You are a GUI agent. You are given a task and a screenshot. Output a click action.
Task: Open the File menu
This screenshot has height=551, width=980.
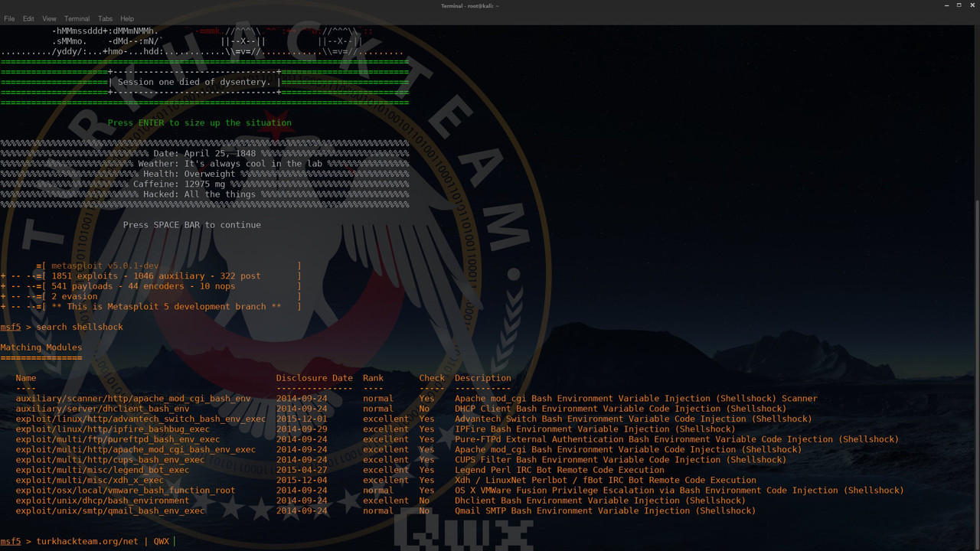[9, 18]
